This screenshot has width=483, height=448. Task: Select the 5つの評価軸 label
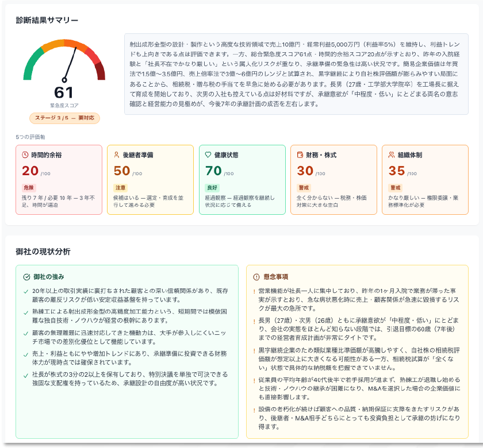coord(30,137)
